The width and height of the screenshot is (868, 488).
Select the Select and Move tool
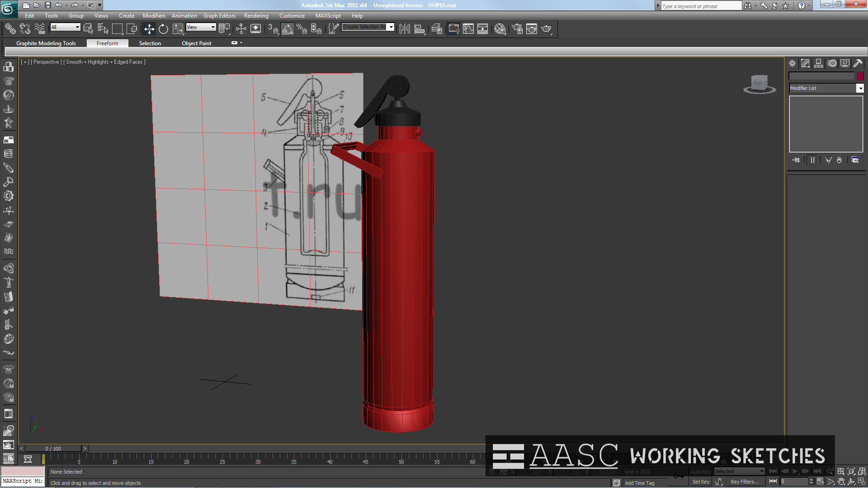(149, 29)
